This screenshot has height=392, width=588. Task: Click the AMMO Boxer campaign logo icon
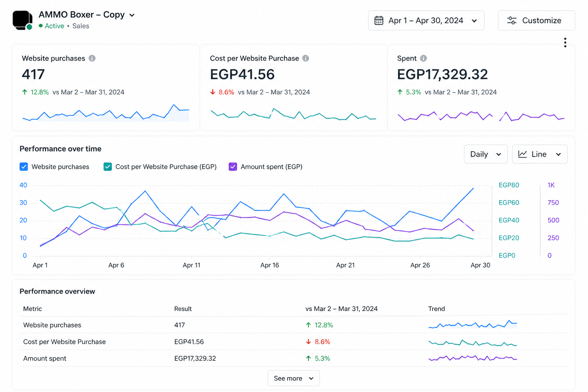pyautogui.click(x=22, y=20)
